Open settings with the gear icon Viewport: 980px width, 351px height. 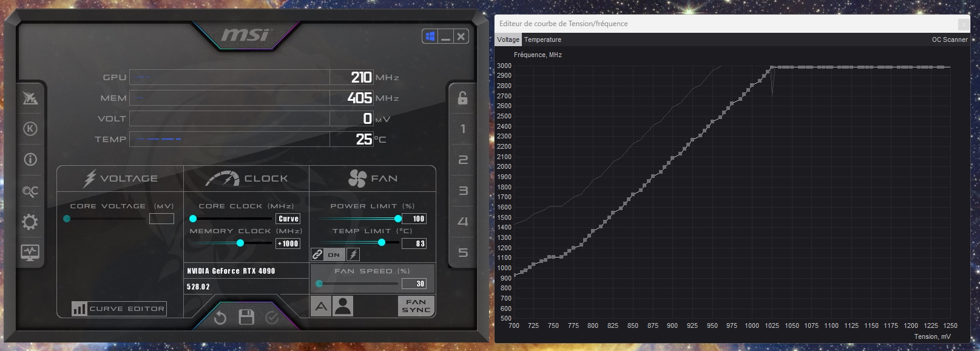coord(30,222)
